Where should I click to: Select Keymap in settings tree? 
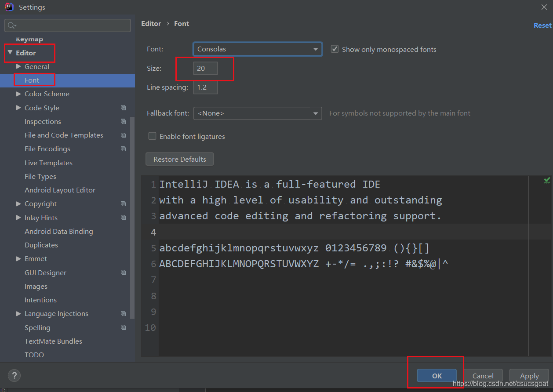coord(29,39)
